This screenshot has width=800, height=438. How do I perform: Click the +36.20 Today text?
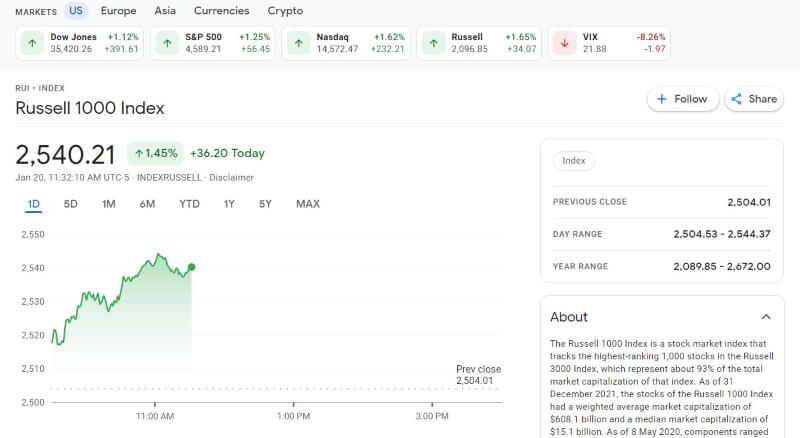[227, 153]
